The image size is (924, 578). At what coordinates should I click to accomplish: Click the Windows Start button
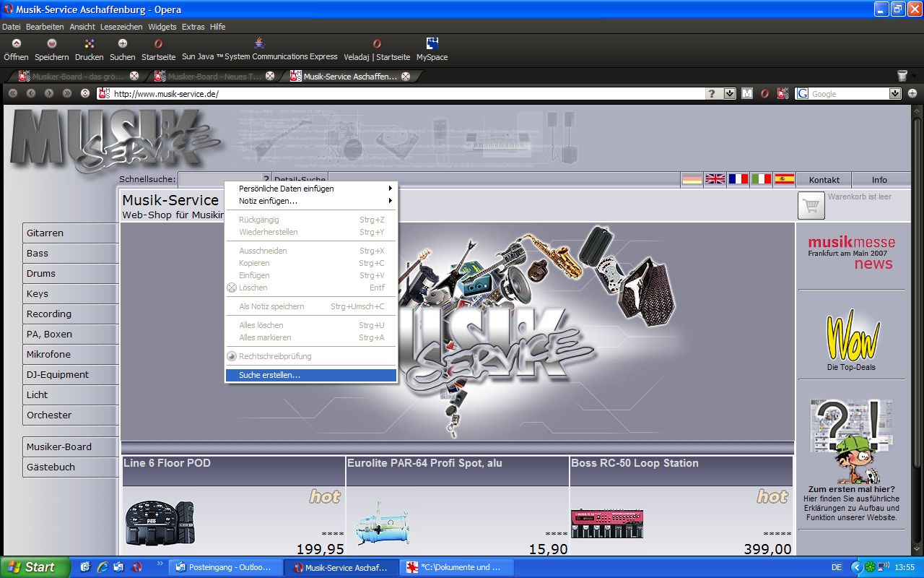35,567
